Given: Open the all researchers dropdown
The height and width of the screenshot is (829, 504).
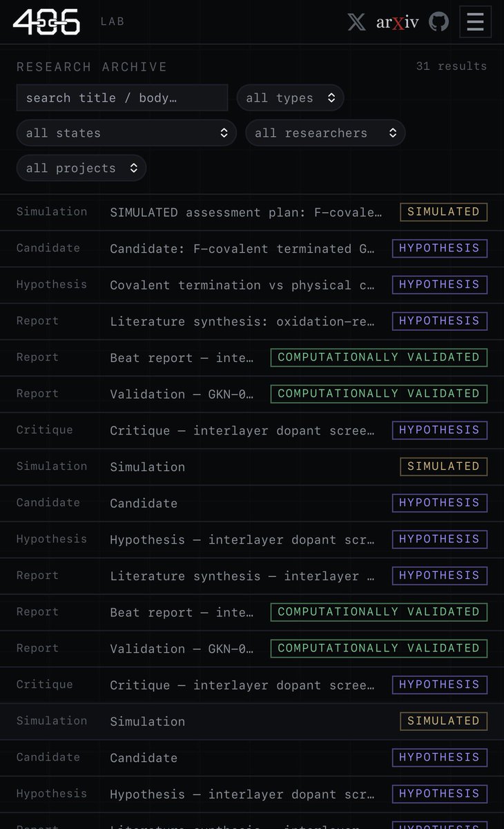Looking at the screenshot, I should tap(325, 133).
